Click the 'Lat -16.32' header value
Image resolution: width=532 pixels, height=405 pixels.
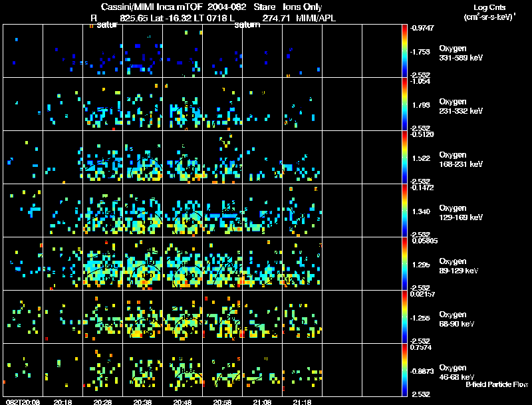click(x=172, y=18)
